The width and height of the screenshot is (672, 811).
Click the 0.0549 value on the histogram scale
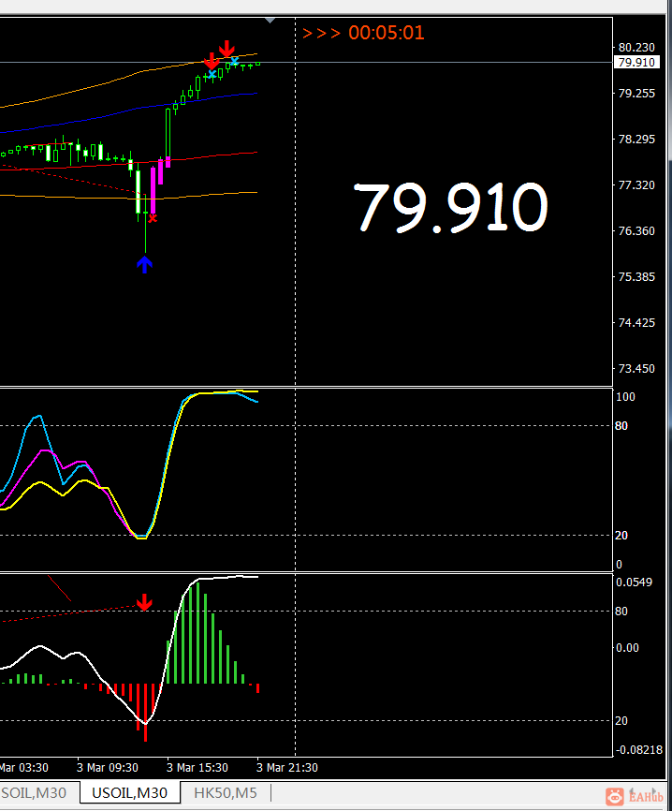coord(634,582)
